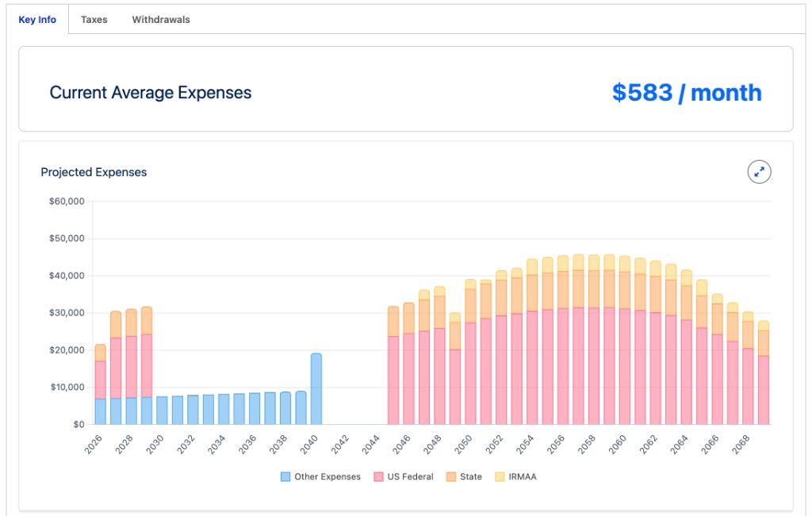
Task: Toggle the State legend series
Action: 464,476
